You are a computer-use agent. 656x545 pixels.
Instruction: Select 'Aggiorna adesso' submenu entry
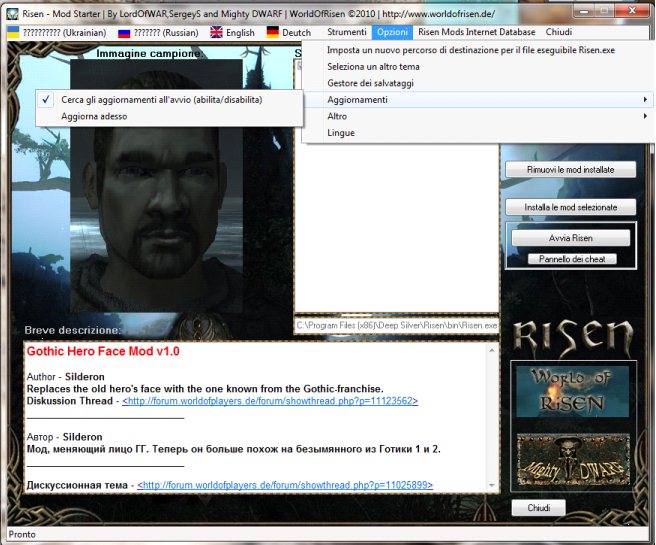[x=169, y=116]
